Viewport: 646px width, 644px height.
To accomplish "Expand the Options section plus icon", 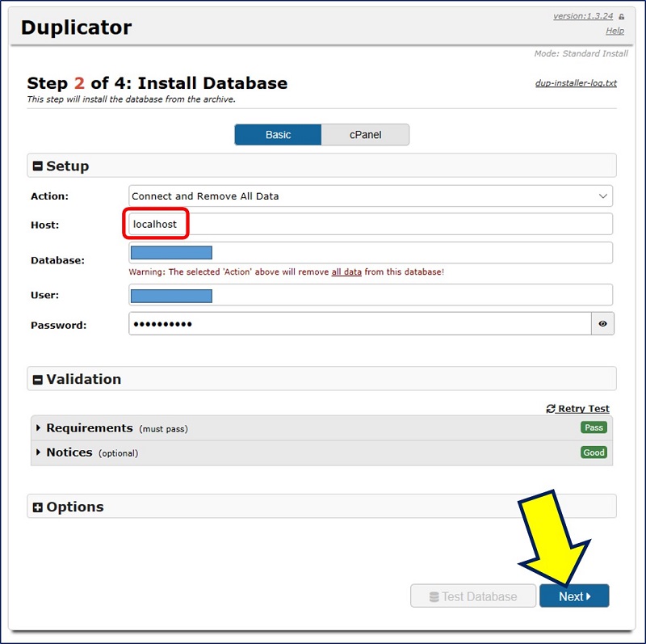I will 37,507.
